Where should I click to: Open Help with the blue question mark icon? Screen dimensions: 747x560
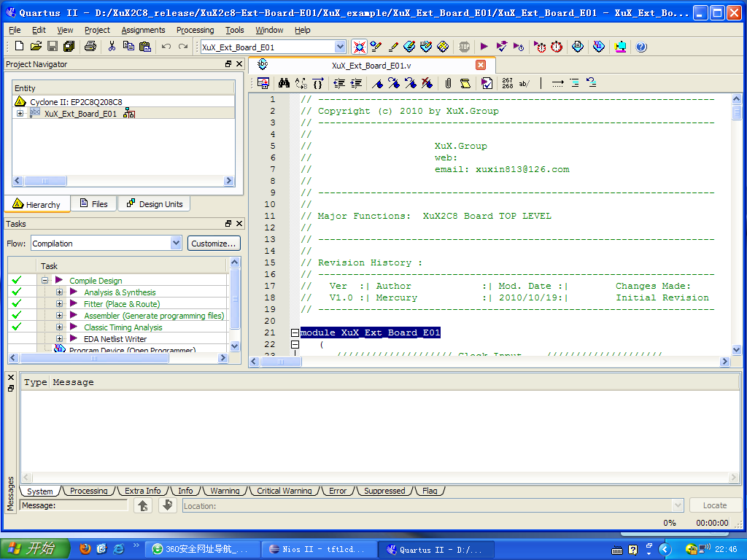[x=641, y=46]
